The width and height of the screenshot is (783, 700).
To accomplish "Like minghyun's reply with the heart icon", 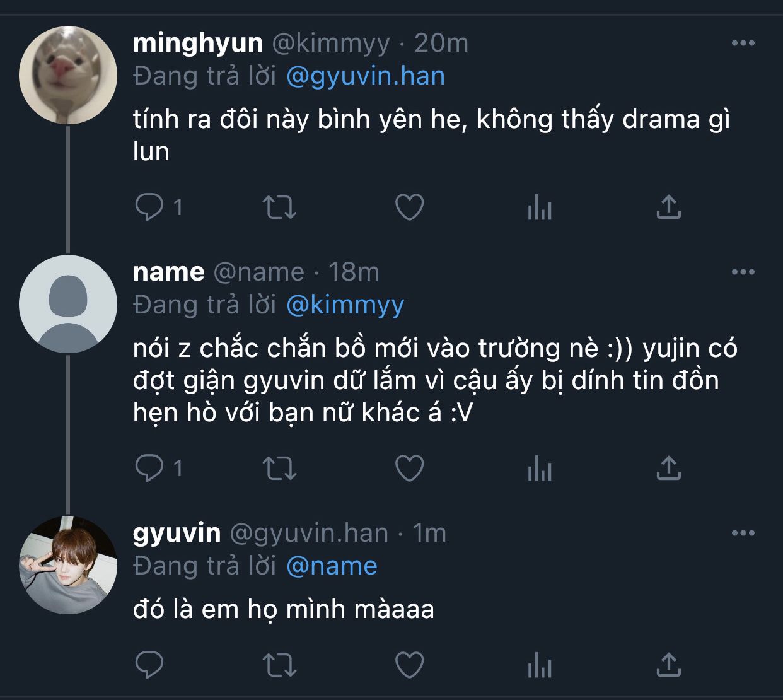I will [x=409, y=207].
